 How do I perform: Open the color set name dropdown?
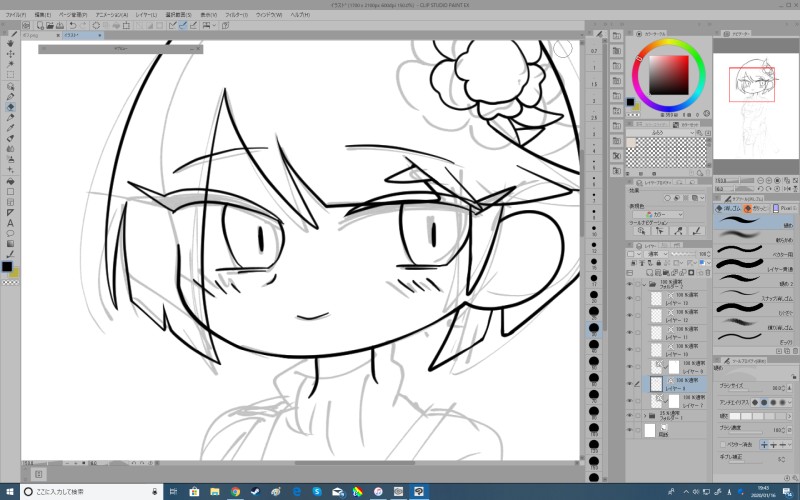661,133
